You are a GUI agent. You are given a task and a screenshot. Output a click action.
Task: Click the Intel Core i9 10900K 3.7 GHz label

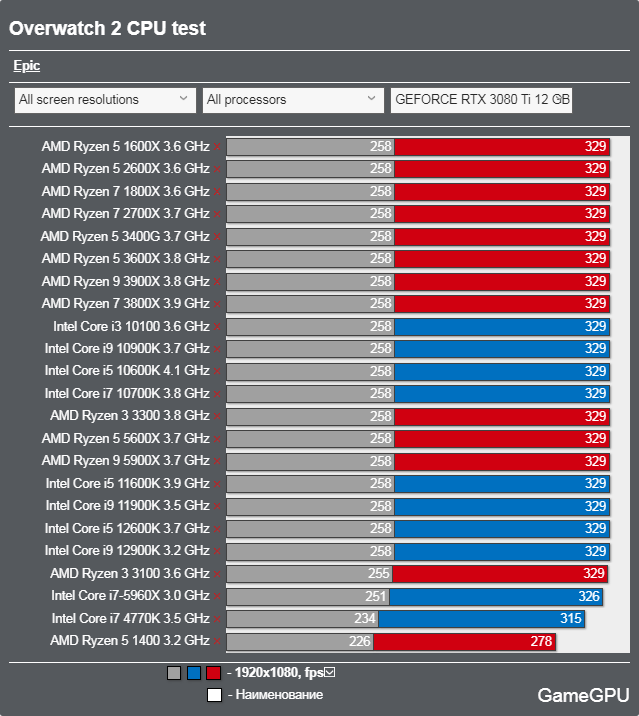pos(127,348)
